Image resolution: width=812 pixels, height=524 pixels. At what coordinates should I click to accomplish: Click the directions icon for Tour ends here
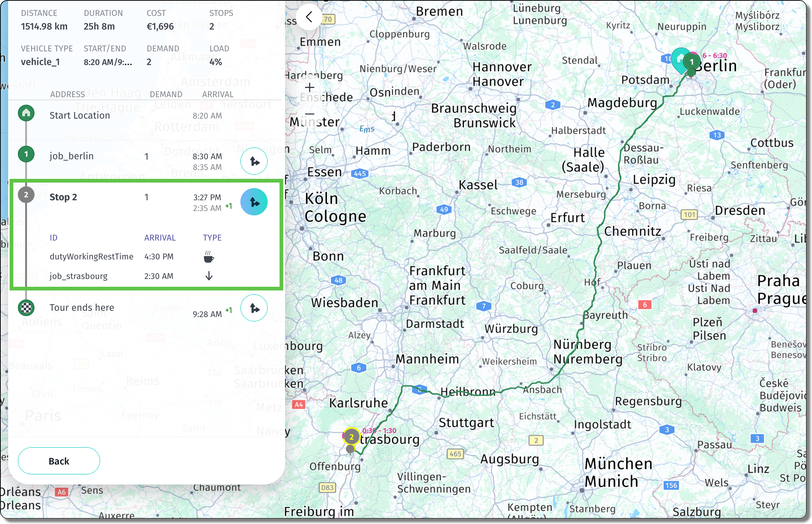pos(254,308)
